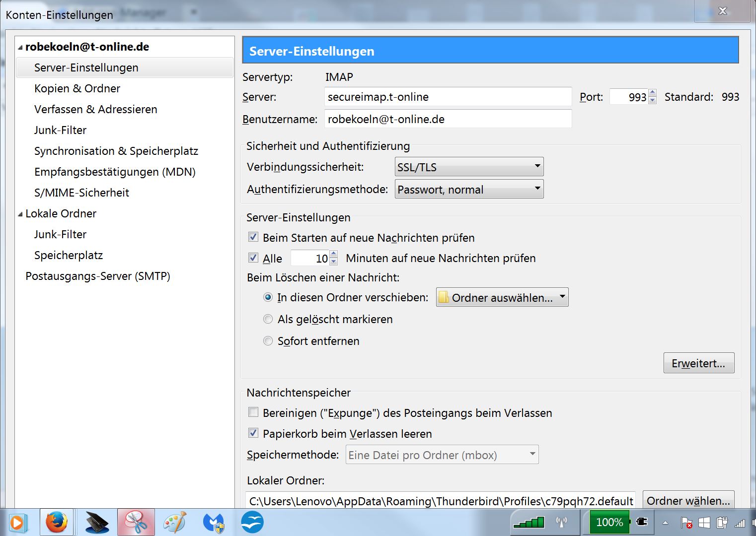Click the Port number field
Image resolution: width=756 pixels, height=536 pixels.
click(629, 97)
